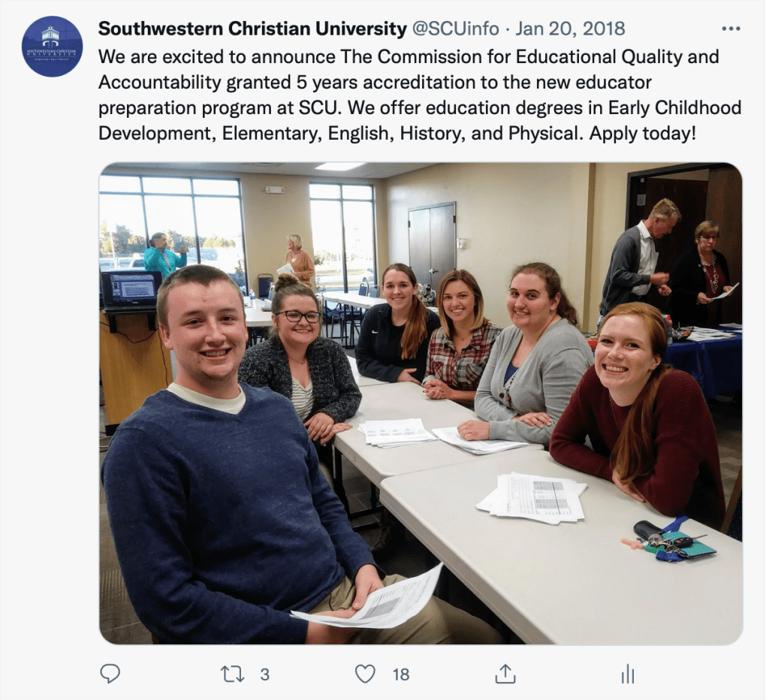Image resolution: width=769 pixels, height=700 pixels.
Task: Click the like count number 18
Action: coord(401,674)
